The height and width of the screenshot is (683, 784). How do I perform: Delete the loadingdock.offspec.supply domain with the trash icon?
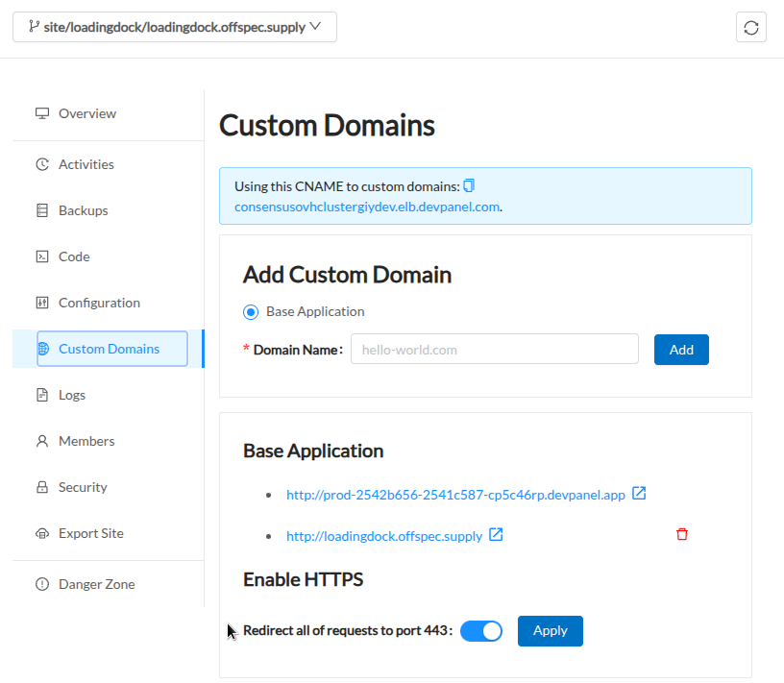[x=682, y=534]
